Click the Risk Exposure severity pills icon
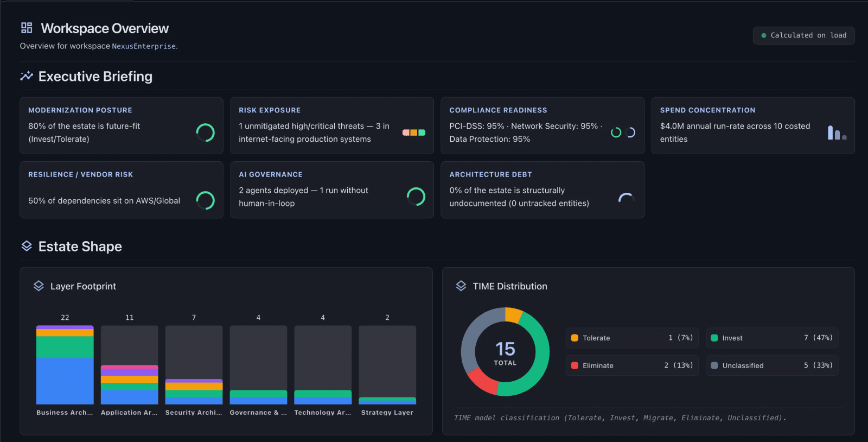 (x=414, y=132)
